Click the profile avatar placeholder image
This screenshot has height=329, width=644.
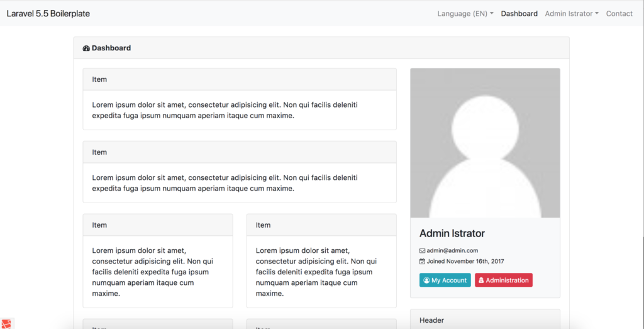pos(485,143)
